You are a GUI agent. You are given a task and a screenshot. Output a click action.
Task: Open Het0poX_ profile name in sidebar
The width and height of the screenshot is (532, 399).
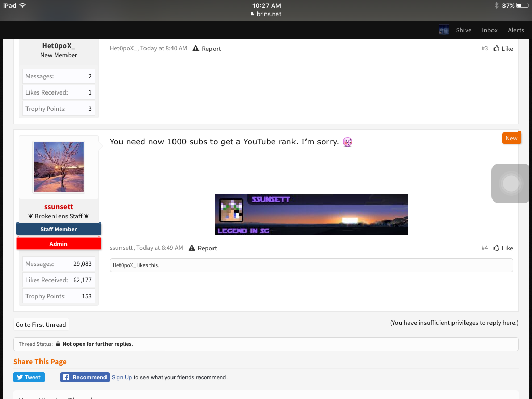[x=58, y=46]
